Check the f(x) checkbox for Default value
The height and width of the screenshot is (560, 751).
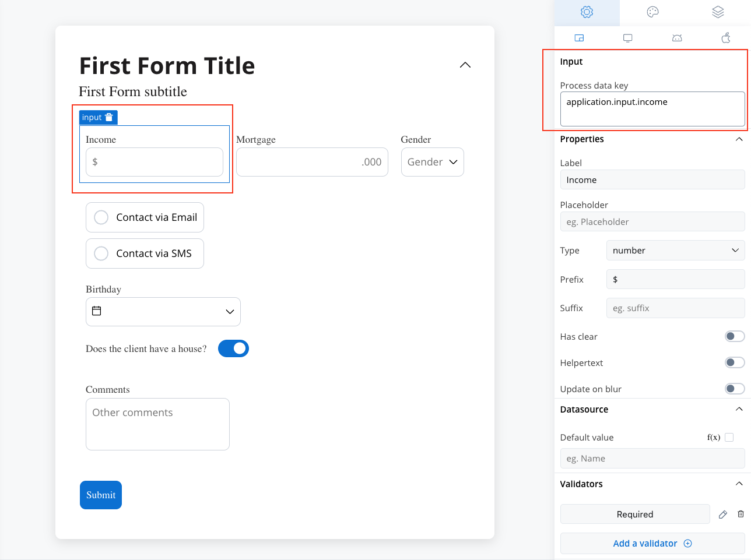(x=729, y=437)
